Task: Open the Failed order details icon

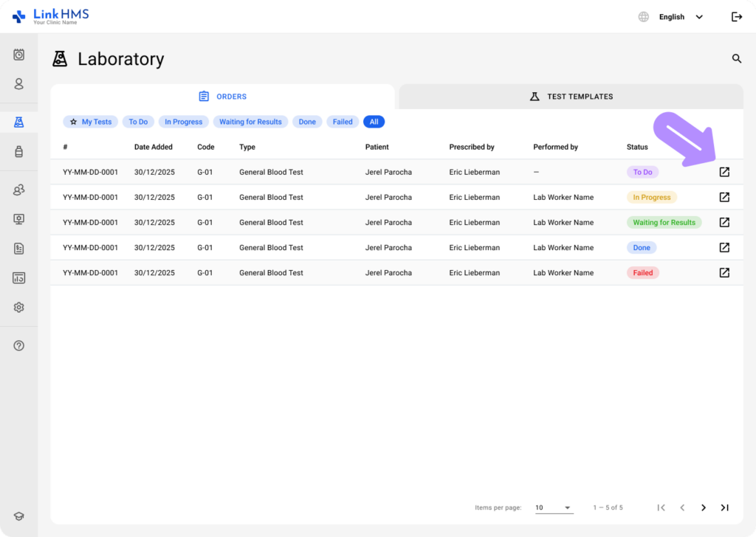Action: [724, 273]
